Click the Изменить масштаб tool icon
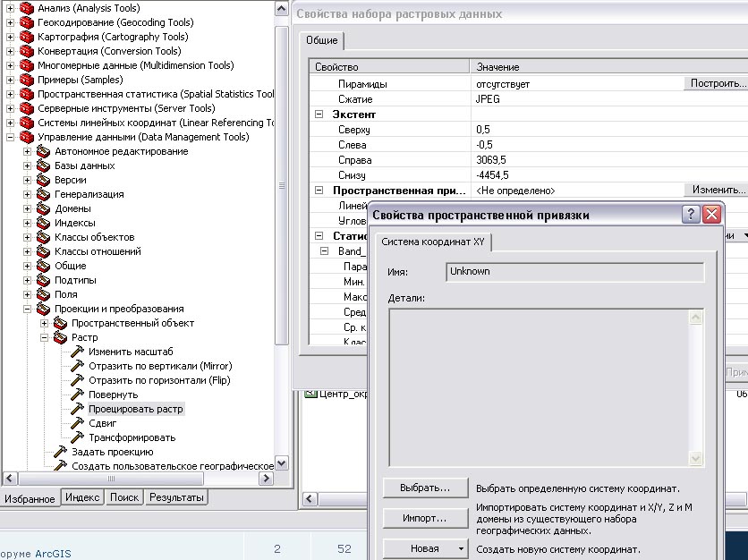748x560 pixels. (78, 352)
